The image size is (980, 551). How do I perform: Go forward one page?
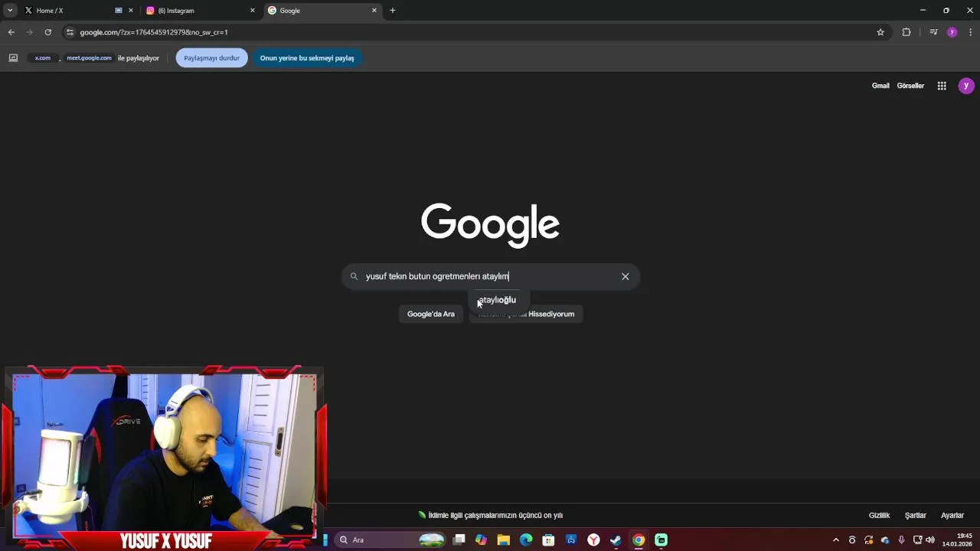[x=29, y=32]
